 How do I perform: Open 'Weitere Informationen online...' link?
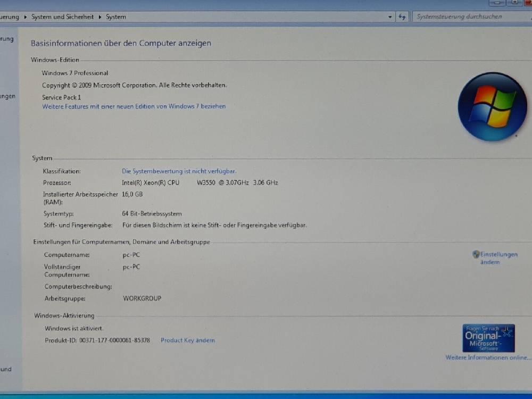point(488,358)
